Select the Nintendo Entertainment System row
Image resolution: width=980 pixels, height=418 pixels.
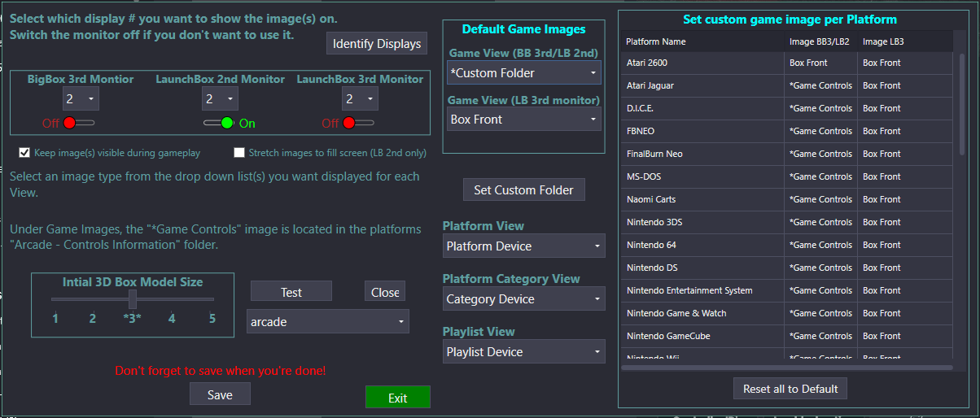787,290
